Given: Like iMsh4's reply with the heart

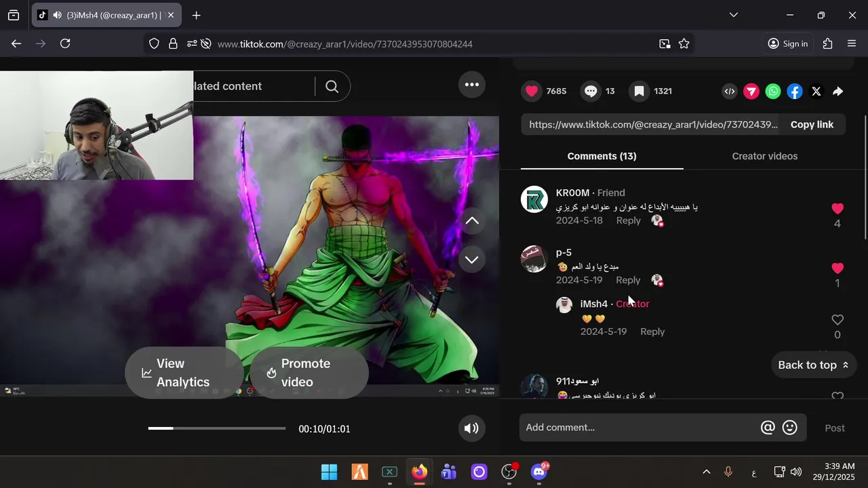Looking at the screenshot, I should pyautogui.click(x=837, y=320).
